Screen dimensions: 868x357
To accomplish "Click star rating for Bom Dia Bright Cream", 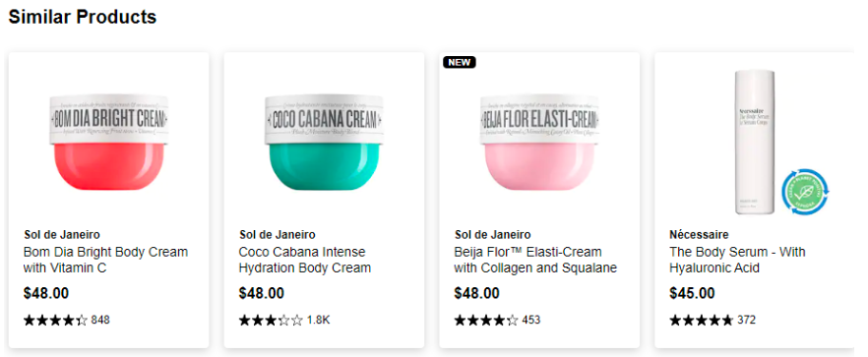I will (55, 320).
